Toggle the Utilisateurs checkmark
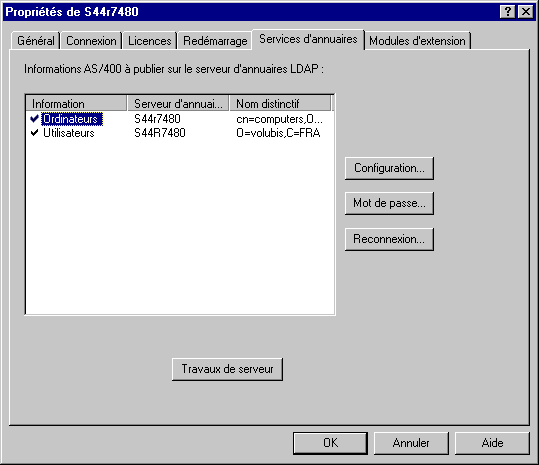Screen dimensions: 539x465 (34, 133)
